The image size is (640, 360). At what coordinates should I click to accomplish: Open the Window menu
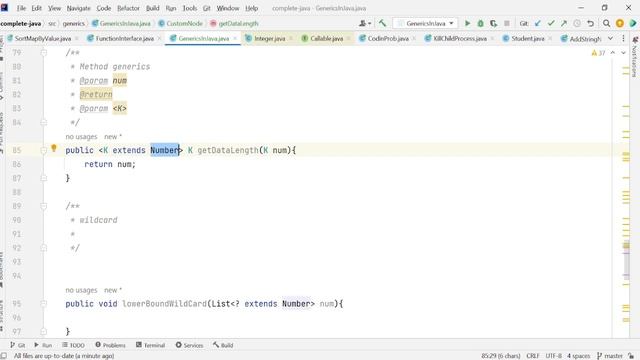coord(228,8)
